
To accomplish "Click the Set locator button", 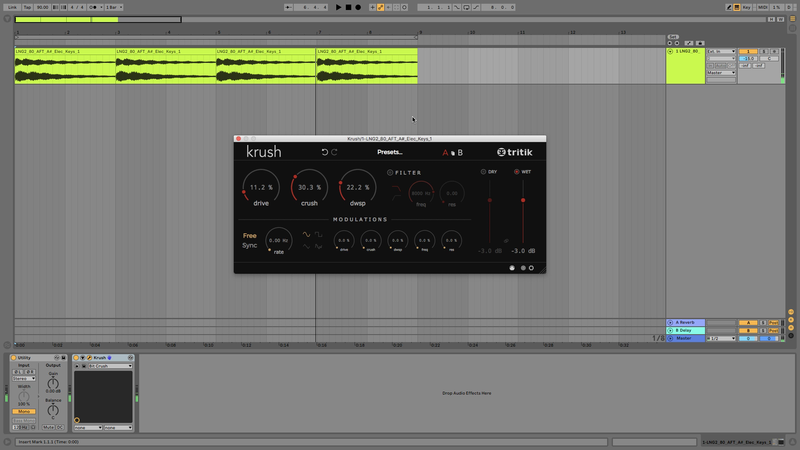I will [673, 37].
